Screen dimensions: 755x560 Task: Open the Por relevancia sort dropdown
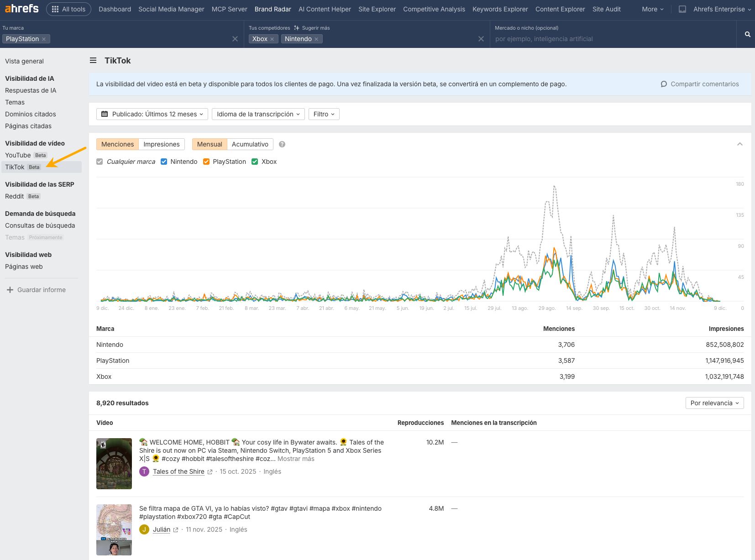pyautogui.click(x=714, y=403)
